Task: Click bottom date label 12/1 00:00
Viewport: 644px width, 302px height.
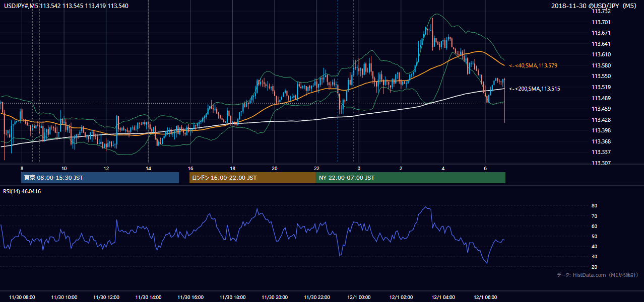Action: [x=359, y=297]
